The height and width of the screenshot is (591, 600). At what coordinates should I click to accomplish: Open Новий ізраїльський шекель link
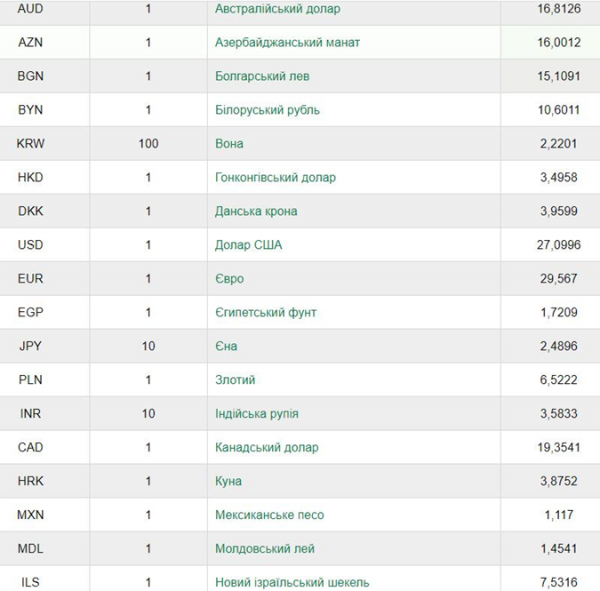click(x=292, y=582)
